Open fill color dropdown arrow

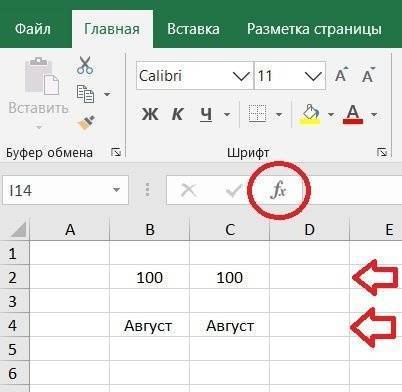click(331, 115)
